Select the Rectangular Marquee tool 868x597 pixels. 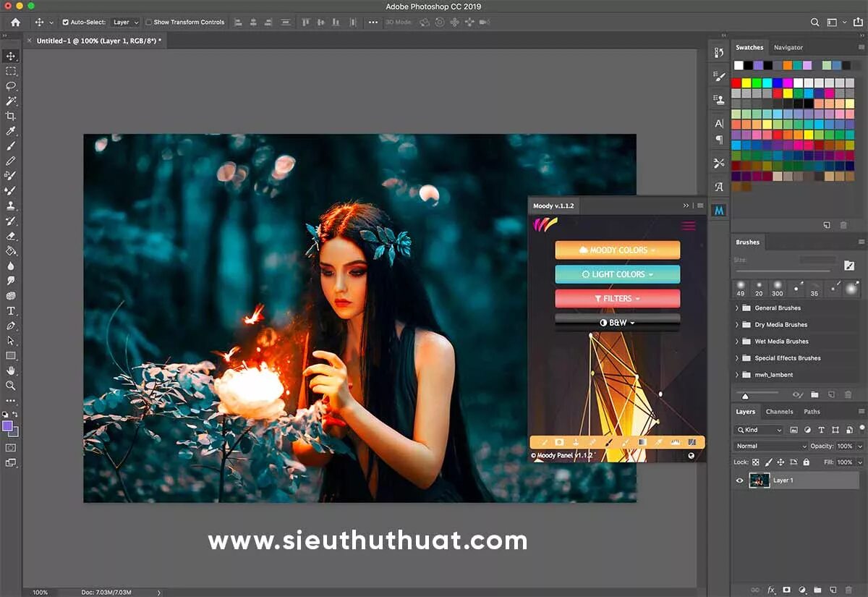[x=11, y=71]
